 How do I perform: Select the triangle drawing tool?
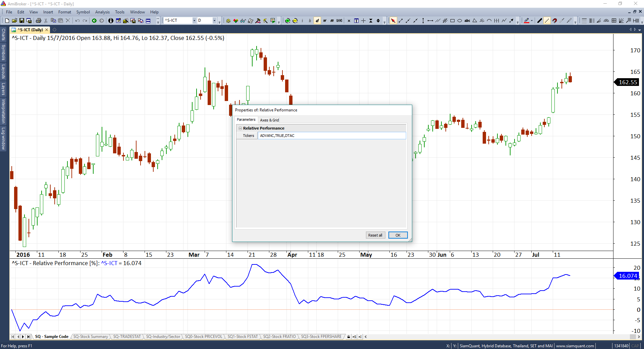pos(475,21)
